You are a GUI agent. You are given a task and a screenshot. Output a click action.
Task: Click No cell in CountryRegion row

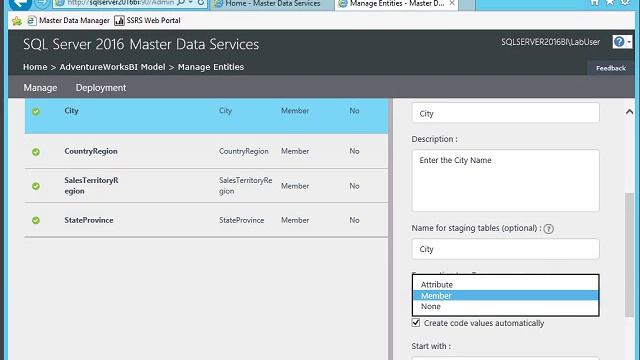354,151
